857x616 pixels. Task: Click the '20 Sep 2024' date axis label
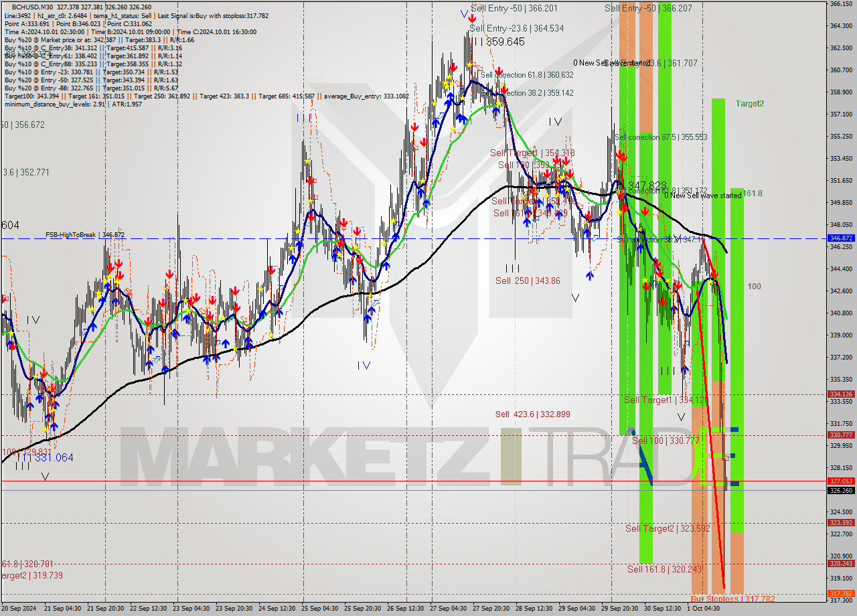pos(19,609)
